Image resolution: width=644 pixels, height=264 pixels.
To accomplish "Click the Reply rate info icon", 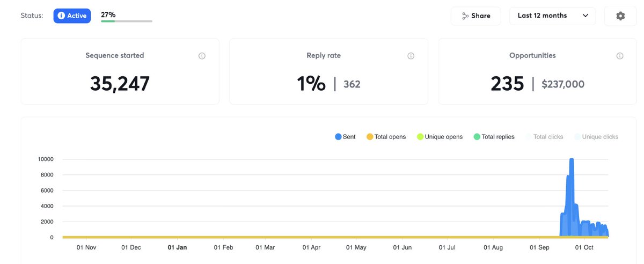I will click(411, 56).
